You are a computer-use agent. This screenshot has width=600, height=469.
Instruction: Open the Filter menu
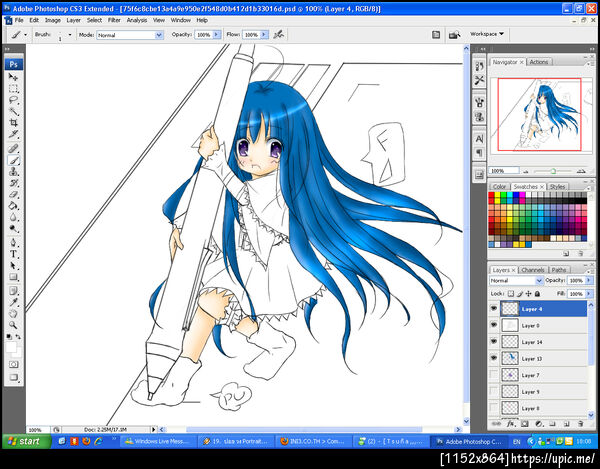114,20
